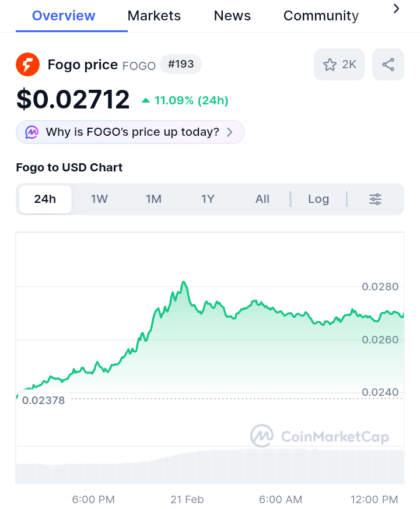Click the green price-up triangle indicator
This screenshot has width=420, height=509.
pos(146,101)
